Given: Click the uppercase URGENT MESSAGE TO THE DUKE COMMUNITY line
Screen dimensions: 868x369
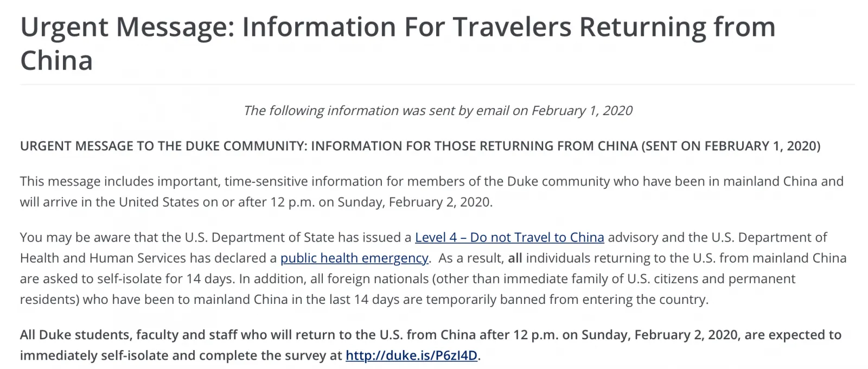Looking at the screenshot, I should [x=163, y=147].
